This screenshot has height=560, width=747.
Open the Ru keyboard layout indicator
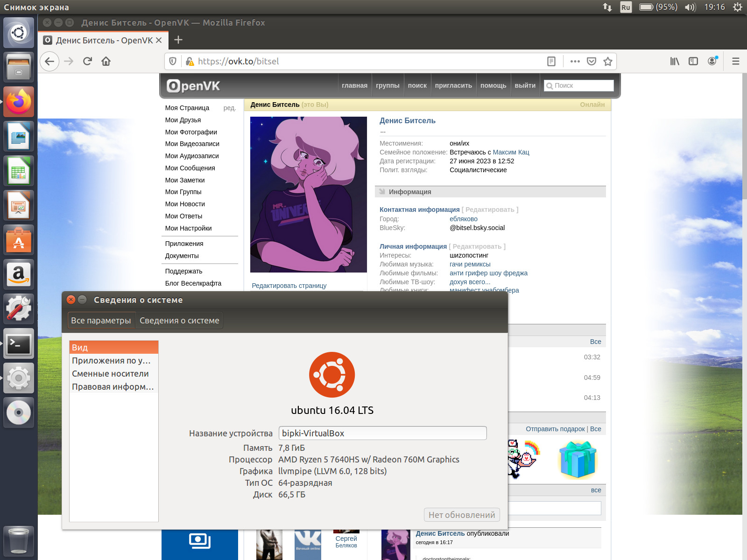[626, 7]
